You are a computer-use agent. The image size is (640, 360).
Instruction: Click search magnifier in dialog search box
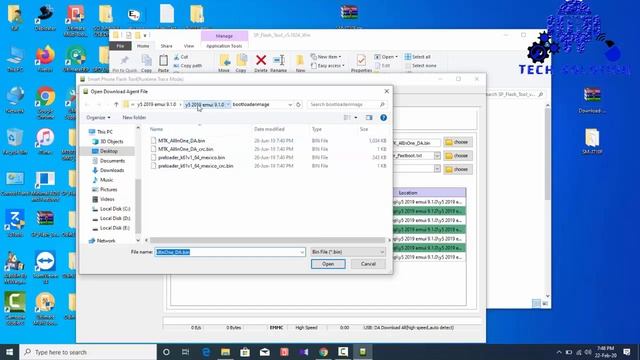coord(382,104)
